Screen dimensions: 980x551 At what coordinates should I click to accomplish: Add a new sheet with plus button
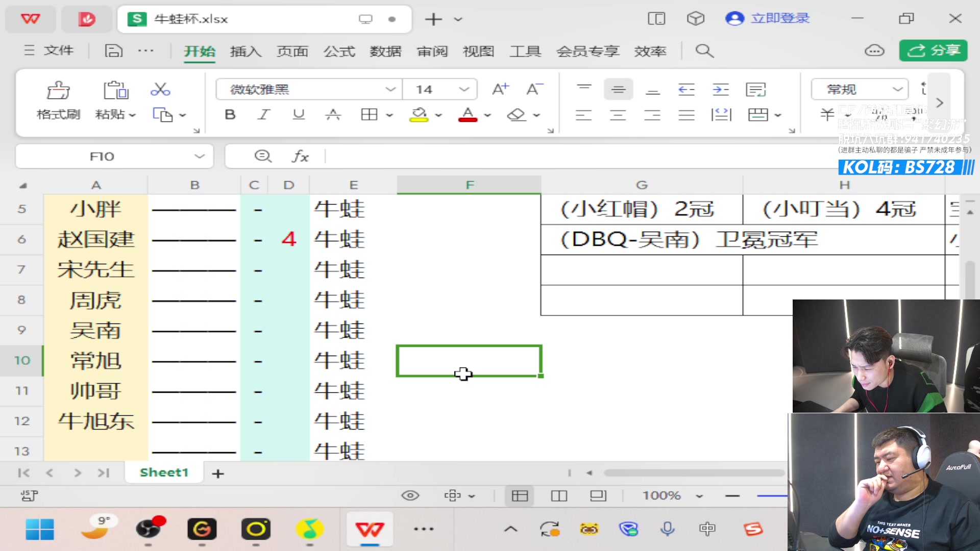point(218,473)
